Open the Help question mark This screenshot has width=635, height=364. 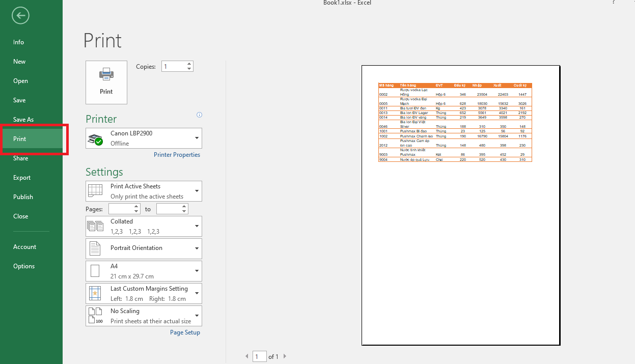[614, 3]
